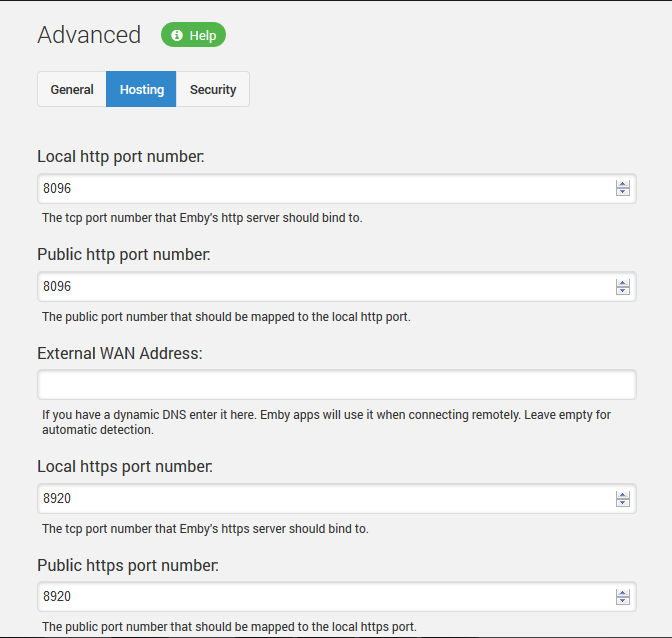The height and width of the screenshot is (638, 672).
Task: Decrease the Public http port number
Action: point(623,291)
